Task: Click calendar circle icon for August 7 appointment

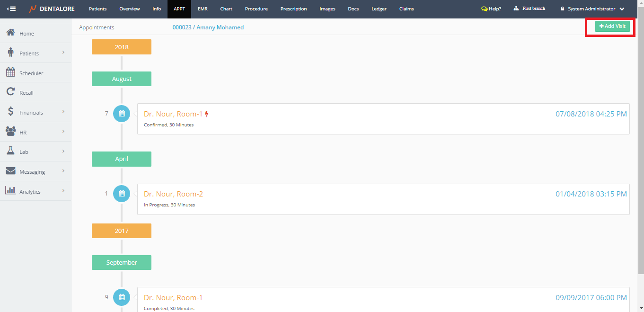Action: pos(122,114)
